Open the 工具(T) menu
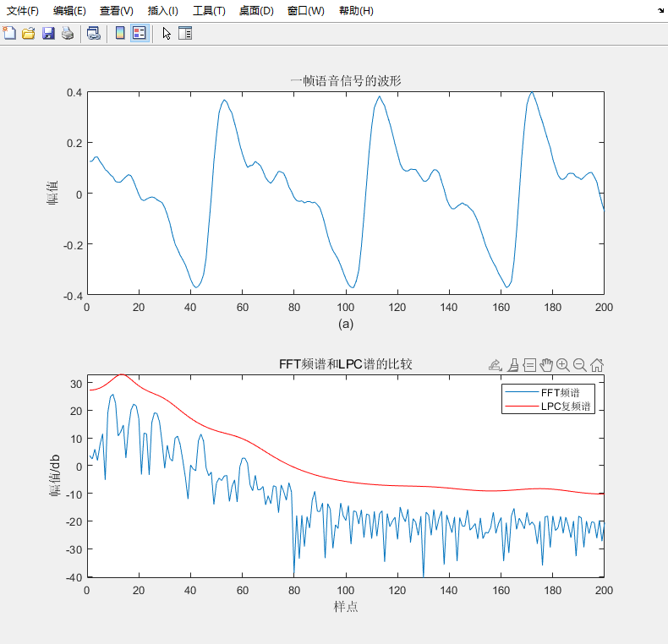This screenshot has height=644, width=668. tap(209, 11)
